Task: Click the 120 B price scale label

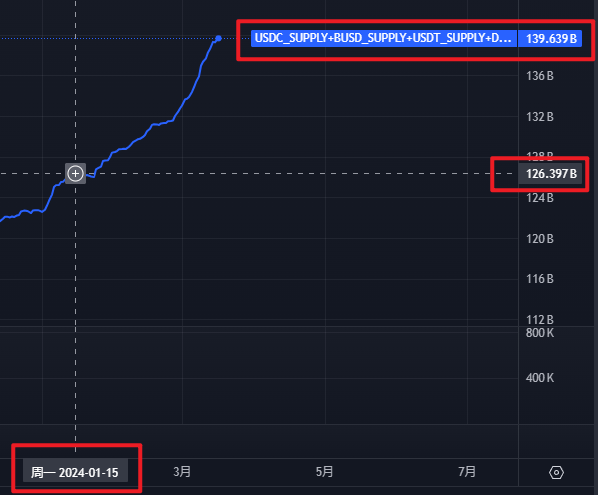Action: [x=540, y=239]
